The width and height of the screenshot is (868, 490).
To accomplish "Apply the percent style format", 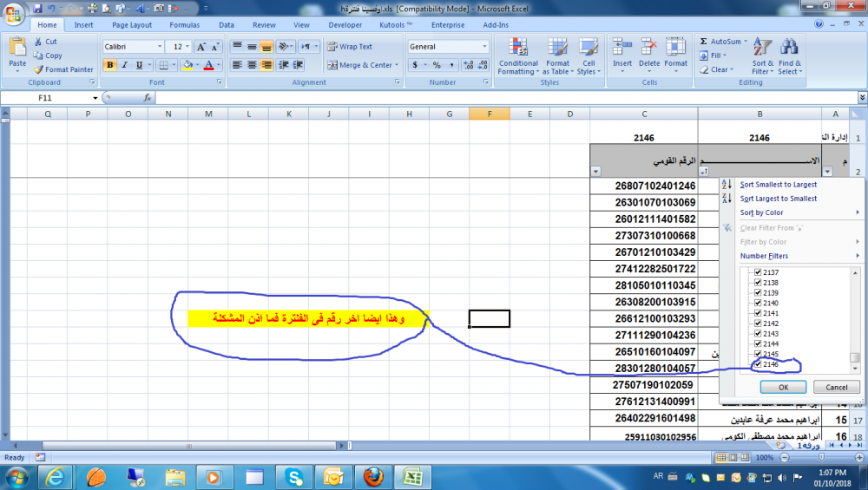I will pos(437,65).
